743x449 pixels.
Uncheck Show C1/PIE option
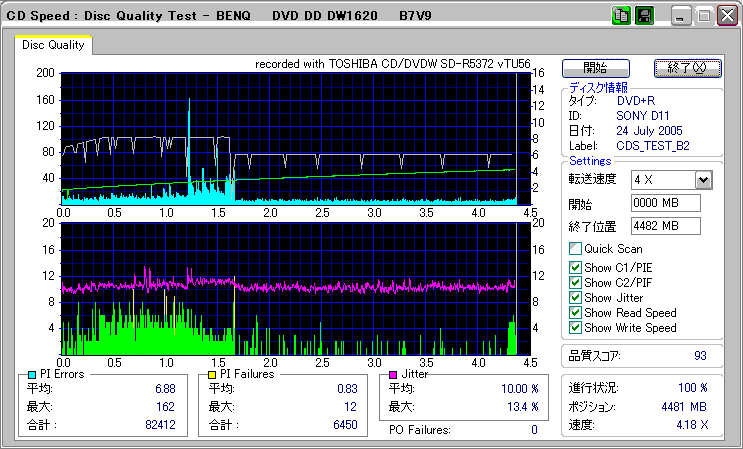pyautogui.click(x=575, y=268)
